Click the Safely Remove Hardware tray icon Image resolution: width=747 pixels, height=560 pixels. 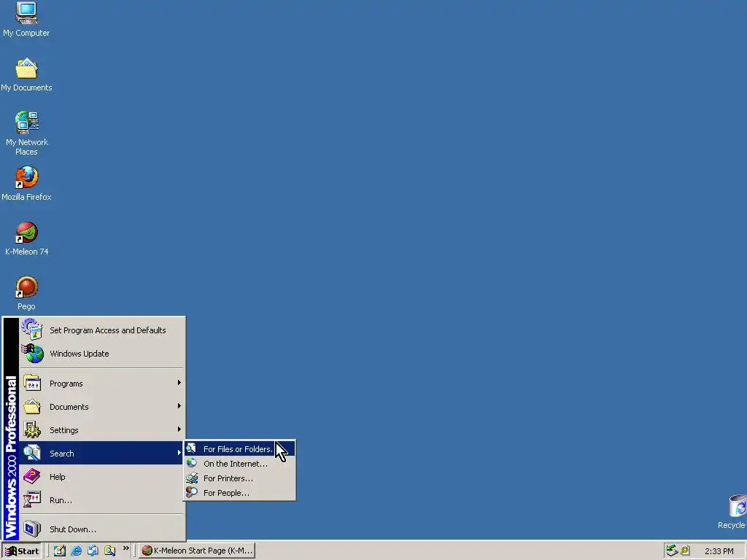click(x=672, y=551)
